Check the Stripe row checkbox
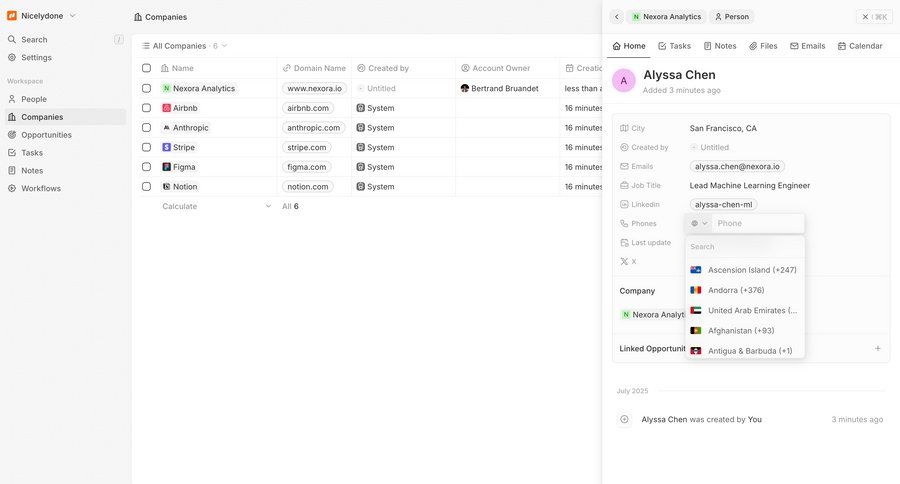900x484 pixels. pos(146,147)
